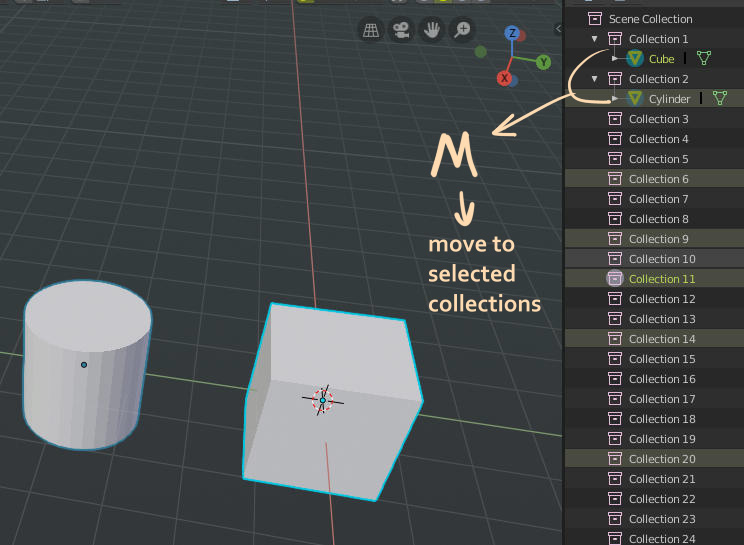Click the red X axis gizmo
The width and height of the screenshot is (744, 545).
point(504,78)
